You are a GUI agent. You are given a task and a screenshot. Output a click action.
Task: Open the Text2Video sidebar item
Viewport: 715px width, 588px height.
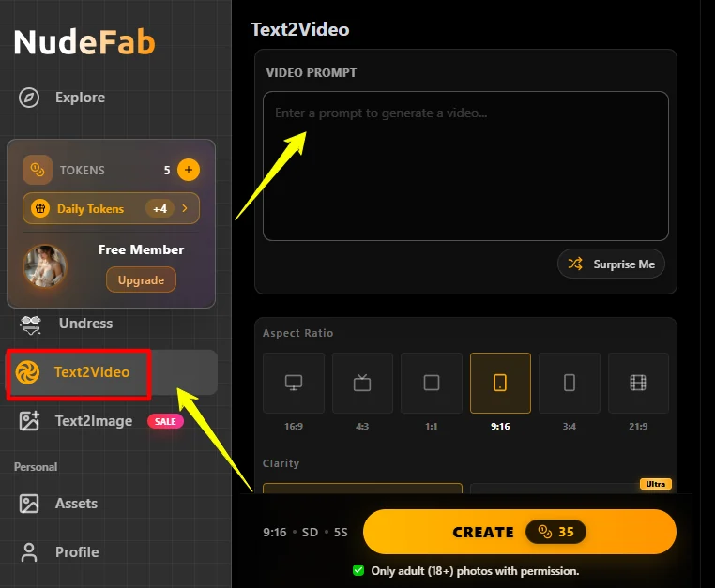click(112, 372)
